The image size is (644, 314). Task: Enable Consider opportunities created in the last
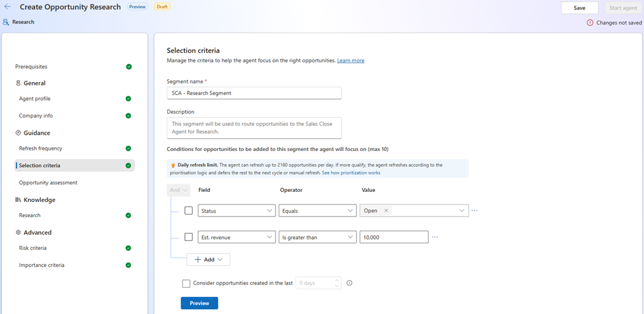click(186, 283)
